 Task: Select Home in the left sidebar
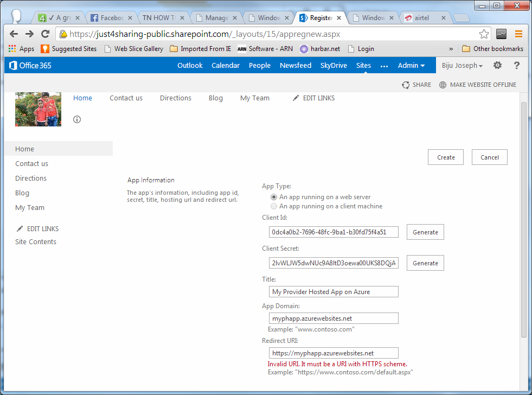click(59, 149)
